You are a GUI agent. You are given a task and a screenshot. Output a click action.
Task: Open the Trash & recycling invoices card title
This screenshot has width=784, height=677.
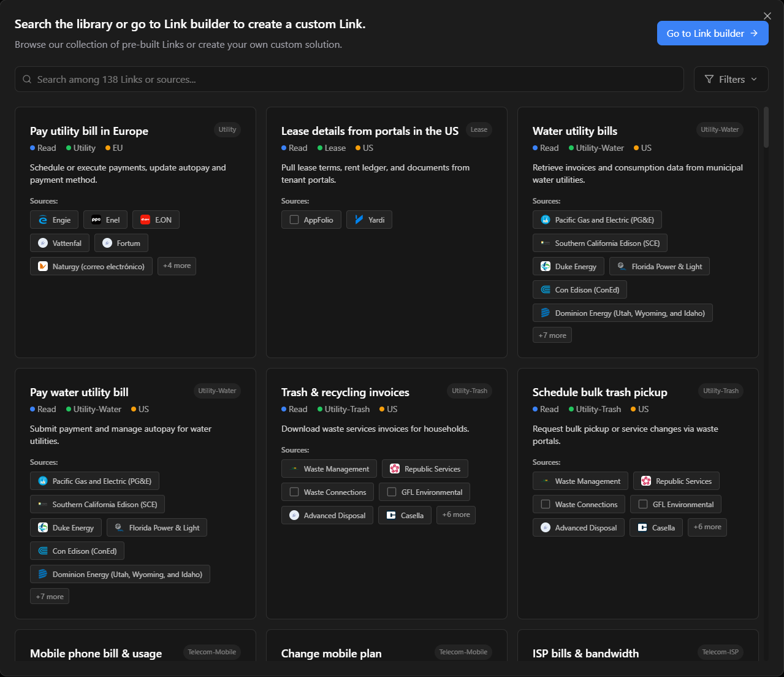click(345, 392)
